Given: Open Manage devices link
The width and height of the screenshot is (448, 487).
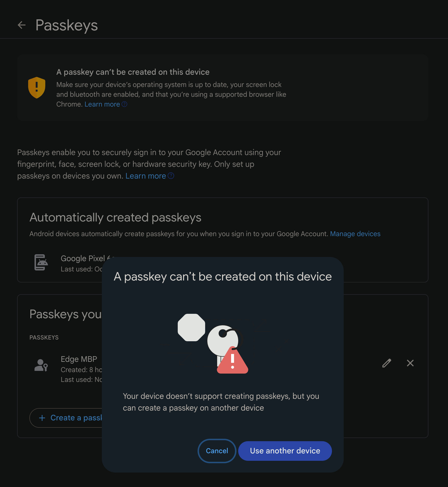Looking at the screenshot, I should point(355,234).
